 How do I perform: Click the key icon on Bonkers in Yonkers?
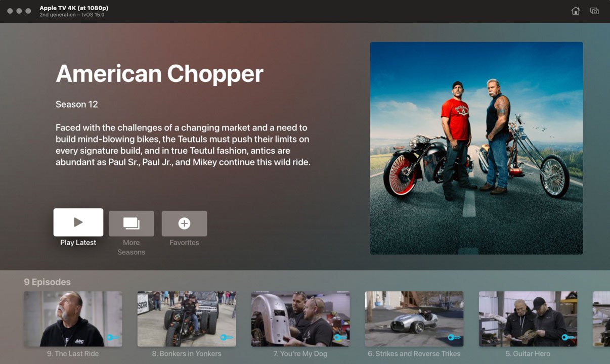pyautogui.click(x=226, y=337)
